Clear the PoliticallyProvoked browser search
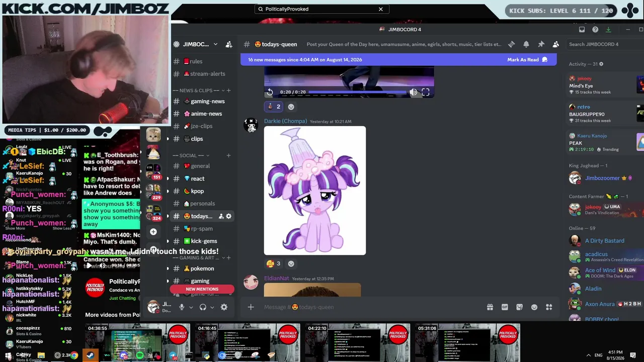This screenshot has width=644, height=362. click(381, 9)
